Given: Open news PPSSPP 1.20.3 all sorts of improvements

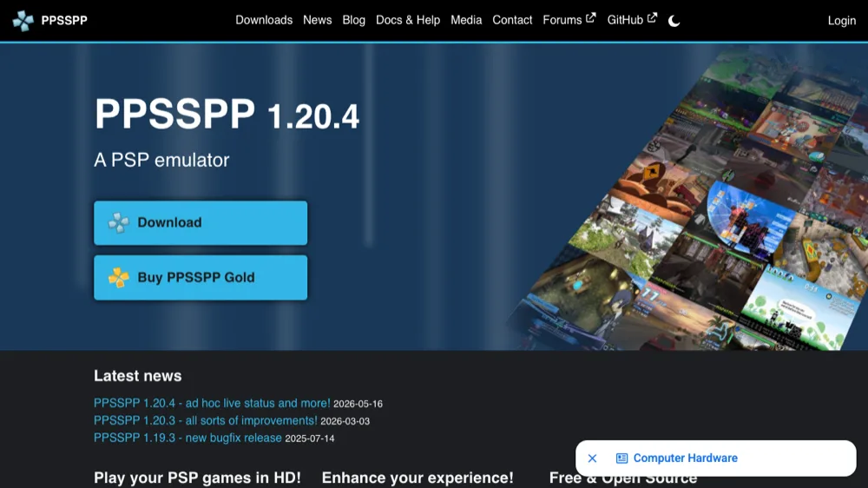Looking at the screenshot, I should pyautogui.click(x=206, y=420).
